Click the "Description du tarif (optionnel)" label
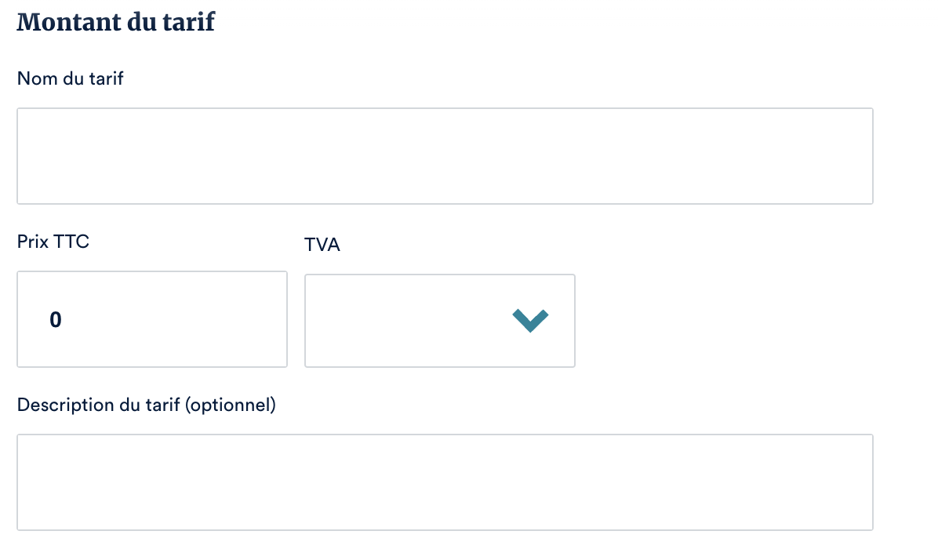 [x=147, y=405]
